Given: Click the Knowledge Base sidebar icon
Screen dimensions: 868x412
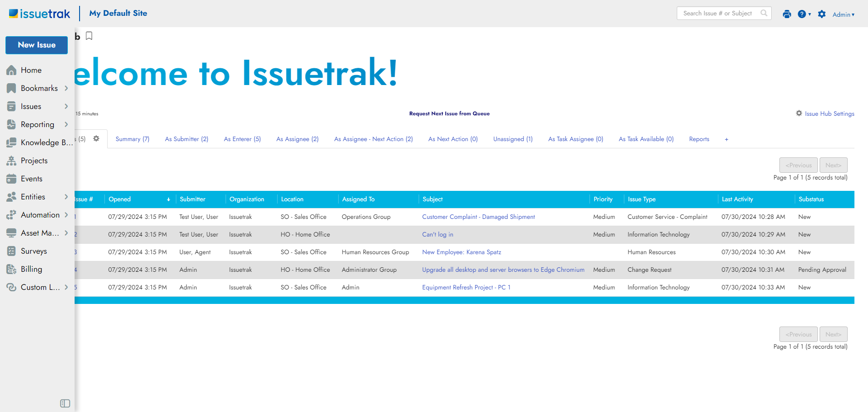Looking at the screenshot, I should (11, 142).
